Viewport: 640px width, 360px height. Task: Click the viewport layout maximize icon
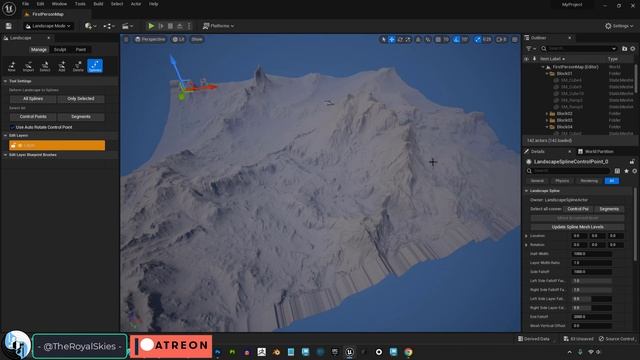[515, 40]
